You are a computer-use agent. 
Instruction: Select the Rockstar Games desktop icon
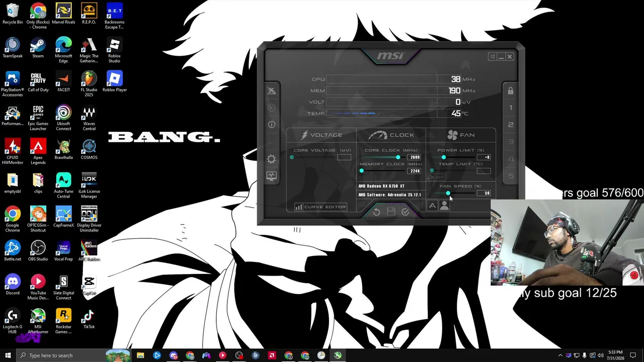63,322
